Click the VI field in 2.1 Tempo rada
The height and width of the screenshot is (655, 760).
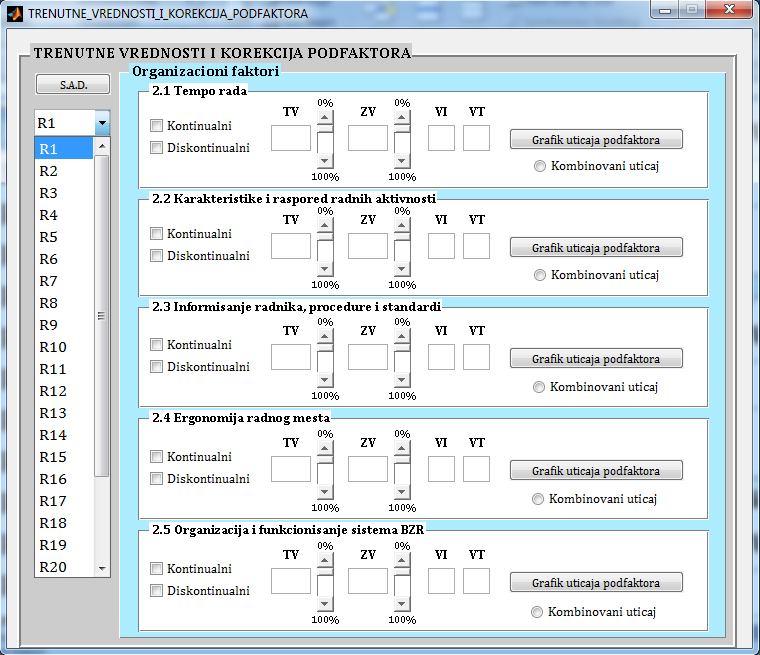[x=441, y=138]
